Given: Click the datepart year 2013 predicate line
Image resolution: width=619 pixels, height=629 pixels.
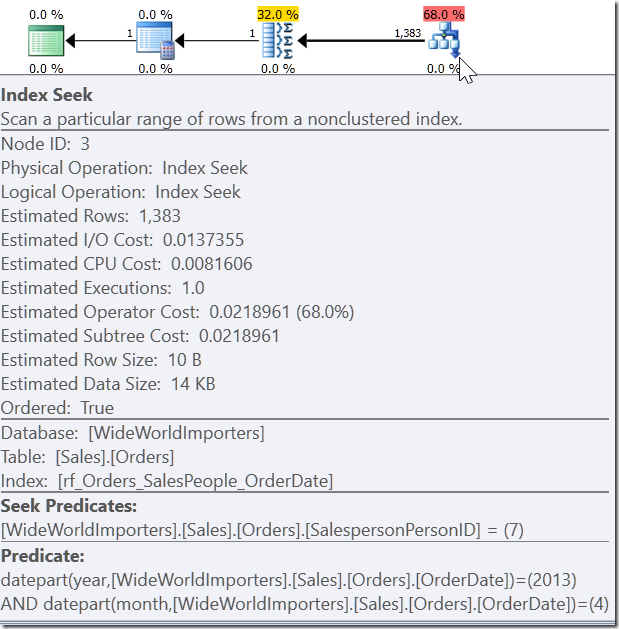Looking at the screenshot, I should point(288,580).
